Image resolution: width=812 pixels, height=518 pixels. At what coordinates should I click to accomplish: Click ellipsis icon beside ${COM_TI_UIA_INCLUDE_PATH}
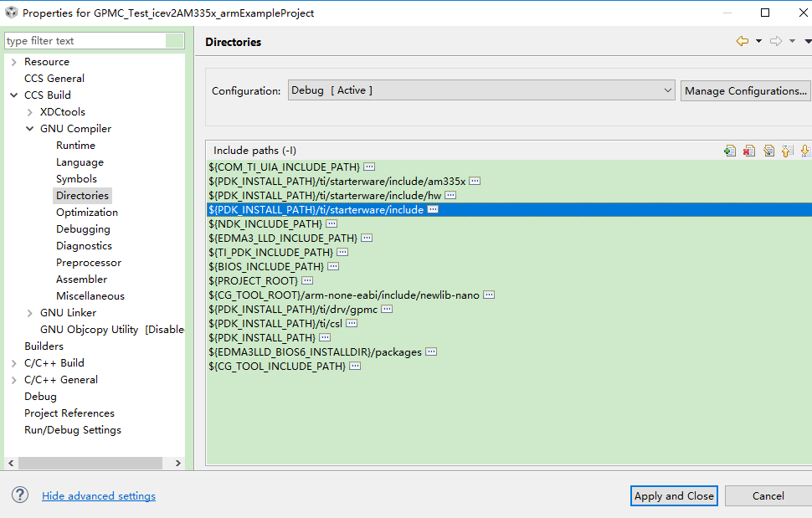click(x=369, y=167)
